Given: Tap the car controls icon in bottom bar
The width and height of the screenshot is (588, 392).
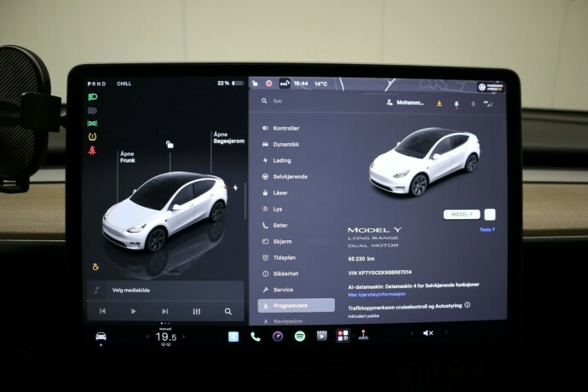Looking at the screenshot, I should click(x=101, y=337).
